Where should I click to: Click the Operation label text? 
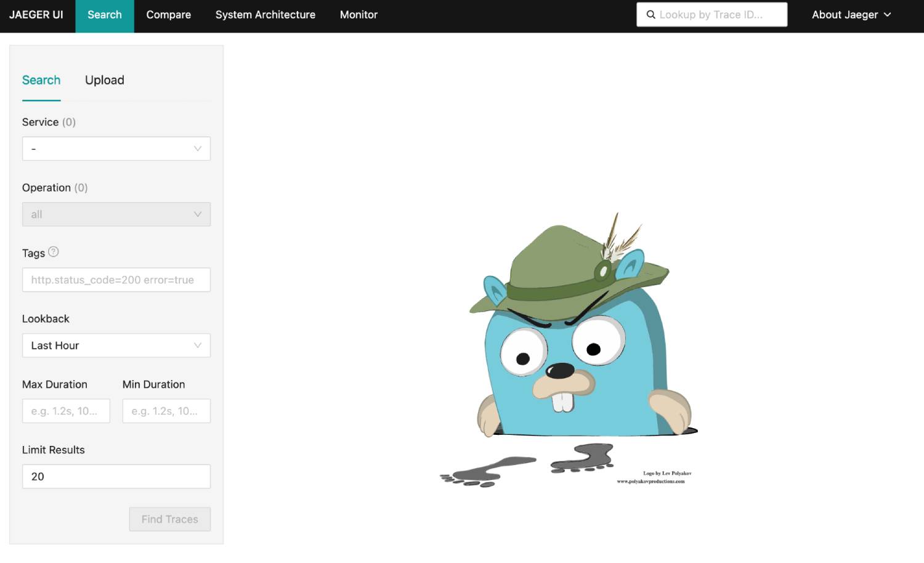point(46,188)
